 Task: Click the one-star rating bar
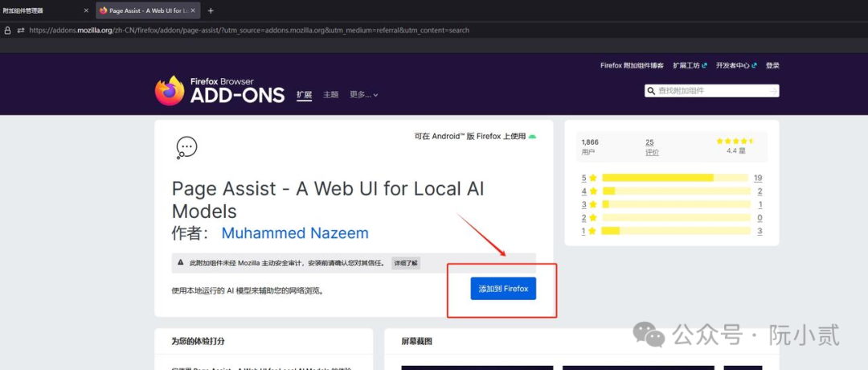(x=676, y=231)
